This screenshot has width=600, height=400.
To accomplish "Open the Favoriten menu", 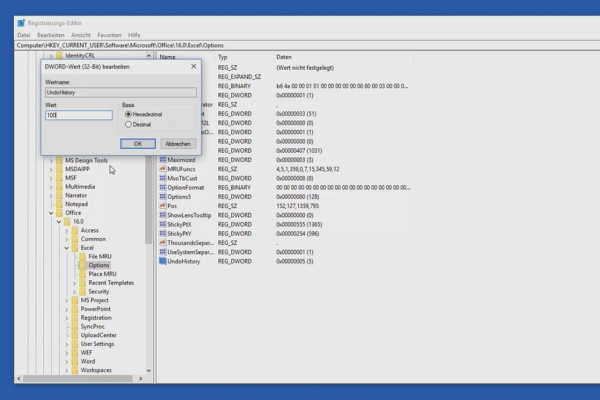I will coord(109,35).
